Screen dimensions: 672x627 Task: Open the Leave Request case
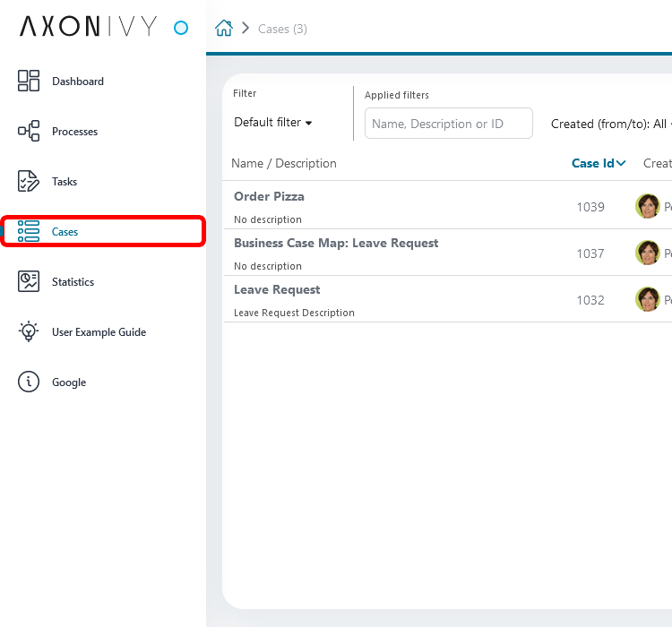coord(277,289)
